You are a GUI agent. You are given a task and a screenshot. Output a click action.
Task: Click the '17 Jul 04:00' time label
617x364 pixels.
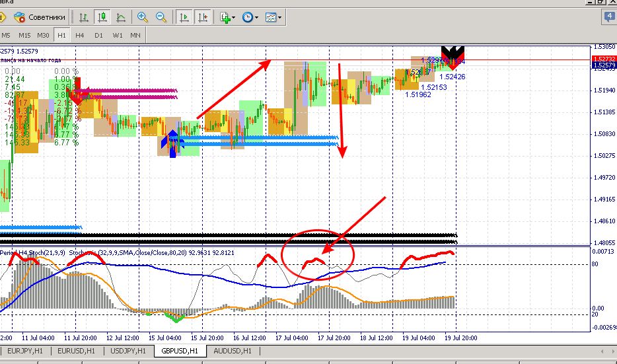(291, 338)
